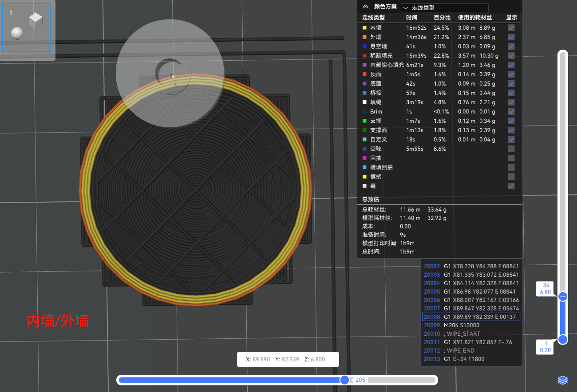The image size is (577, 392).
Task: Click the purple 内部实心填充 color square
Action: coord(364,65)
